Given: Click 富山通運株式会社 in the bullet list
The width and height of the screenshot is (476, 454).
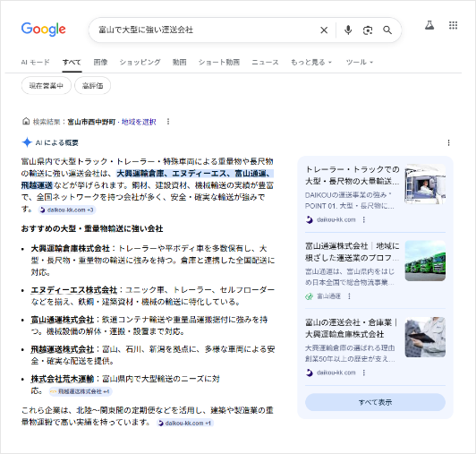Looking at the screenshot, I should pos(63,320).
